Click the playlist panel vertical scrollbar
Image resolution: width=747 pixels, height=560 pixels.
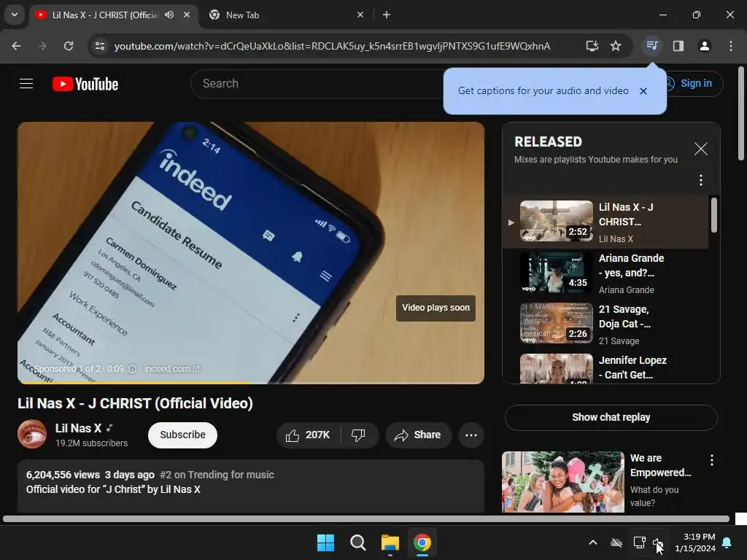[x=713, y=215]
